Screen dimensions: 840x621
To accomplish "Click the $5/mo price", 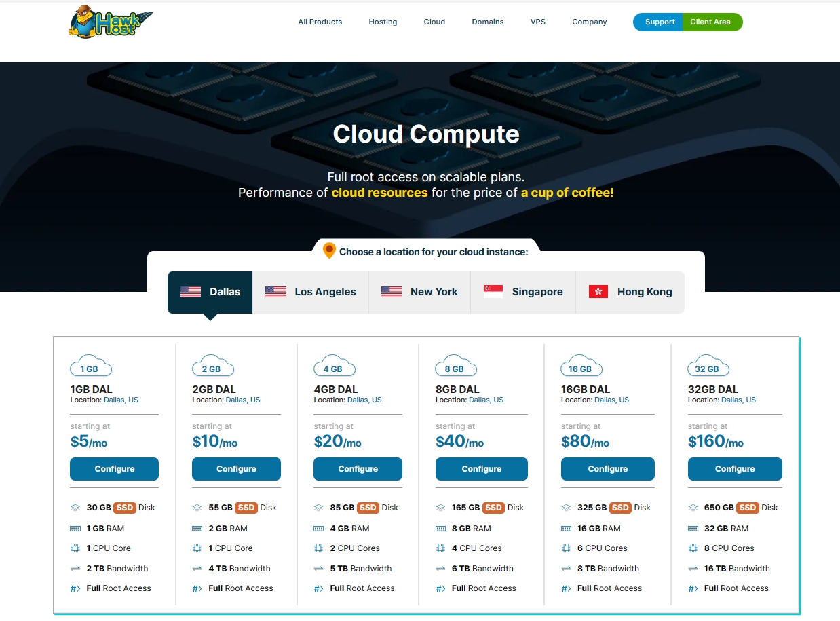I will pyautogui.click(x=89, y=442).
